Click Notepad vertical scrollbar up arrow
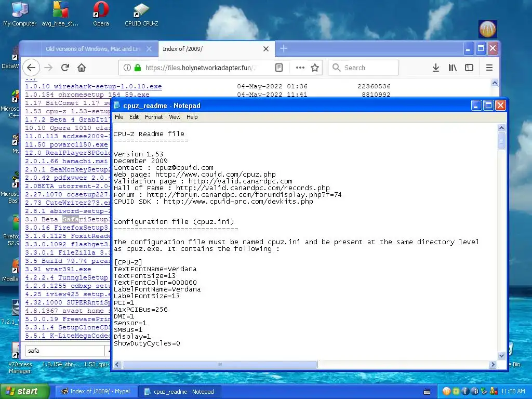This screenshot has width=532, height=399. tap(501, 128)
